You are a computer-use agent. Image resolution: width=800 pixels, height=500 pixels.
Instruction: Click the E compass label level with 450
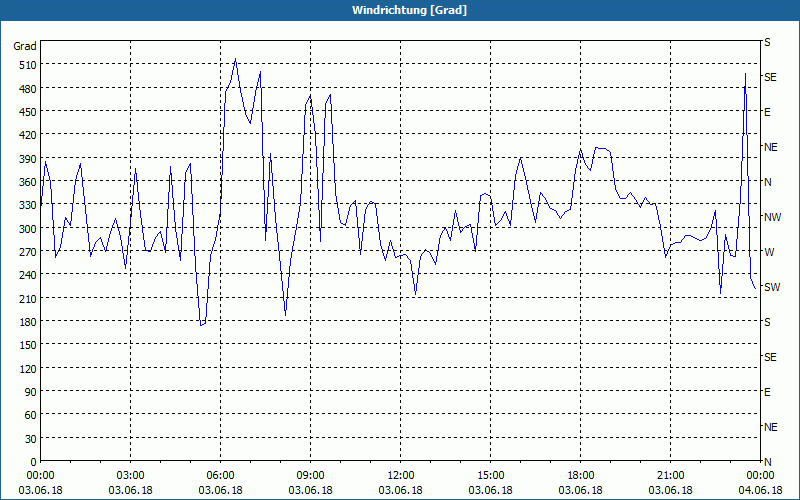pyautogui.click(x=767, y=112)
